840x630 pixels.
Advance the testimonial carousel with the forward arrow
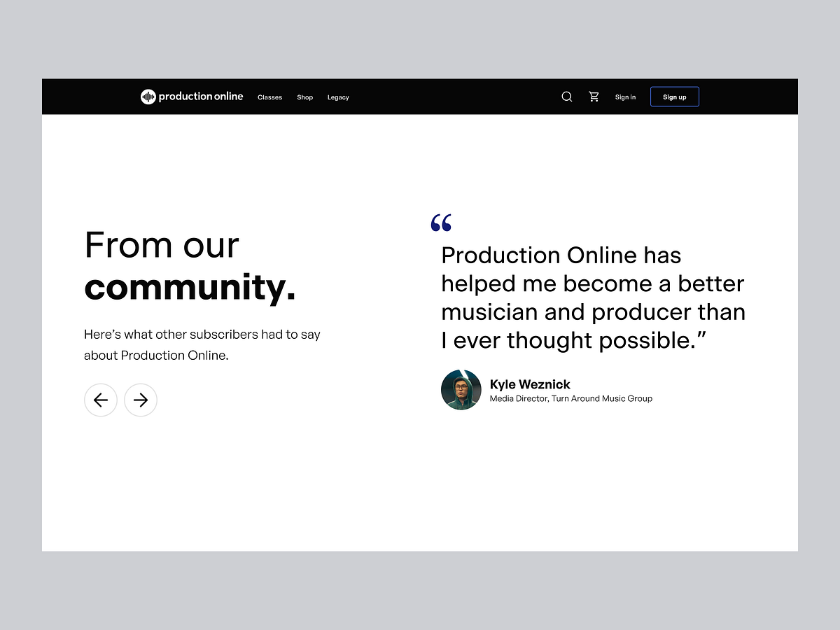pyautogui.click(x=140, y=400)
